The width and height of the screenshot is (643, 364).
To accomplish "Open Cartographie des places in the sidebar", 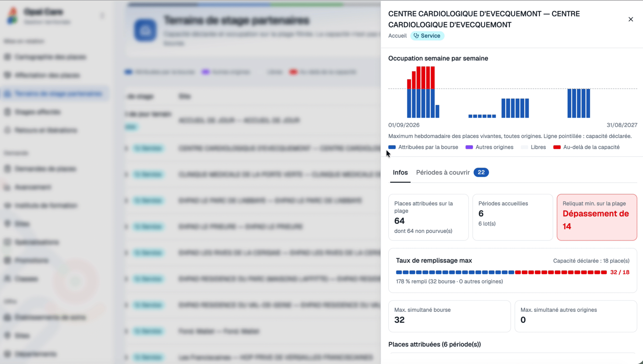I will click(x=50, y=57).
